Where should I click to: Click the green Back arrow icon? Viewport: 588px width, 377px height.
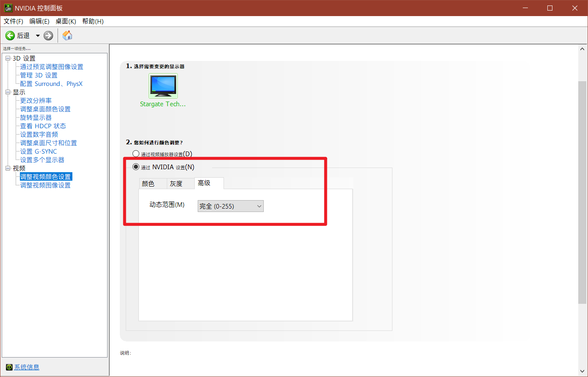point(10,36)
